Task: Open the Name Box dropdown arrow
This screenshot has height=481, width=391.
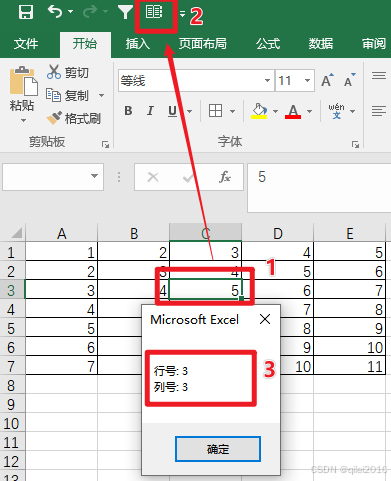Action: (x=95, y=176)
